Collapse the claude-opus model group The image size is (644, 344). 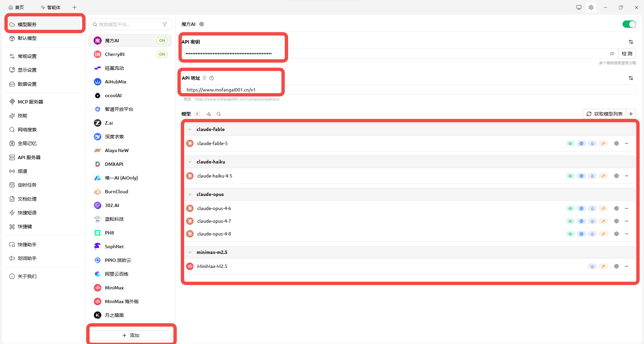tap(190, 194)
